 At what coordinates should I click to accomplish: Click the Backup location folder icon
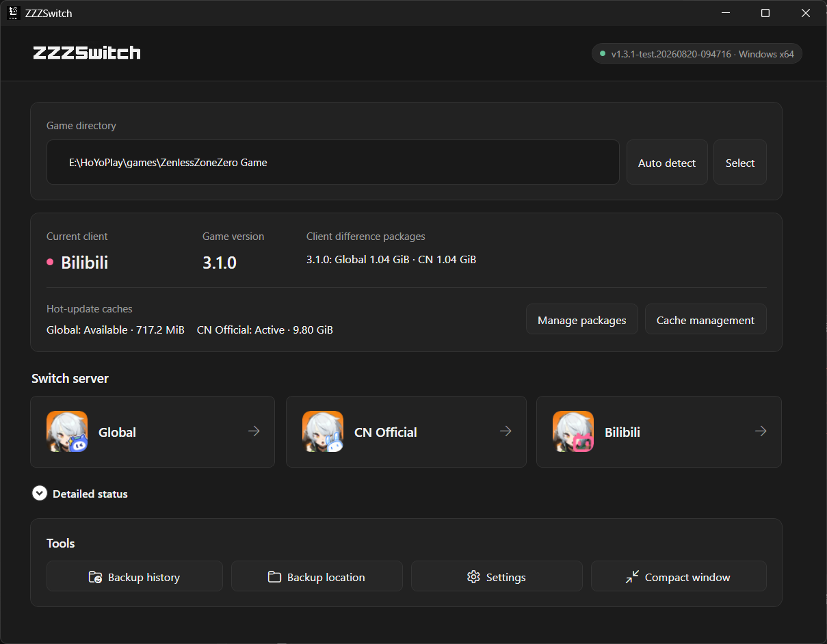click(274, 577)
